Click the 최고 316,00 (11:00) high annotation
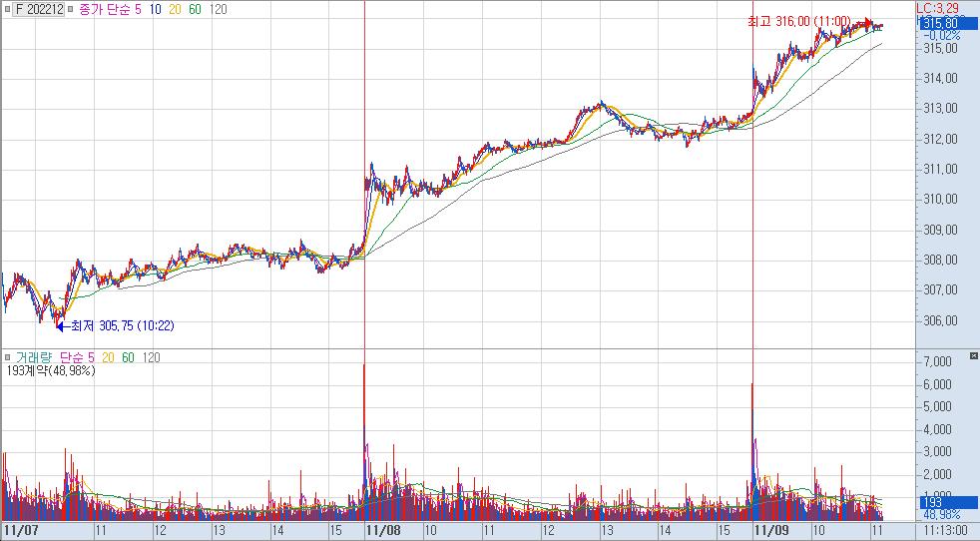 click(798, 21)
